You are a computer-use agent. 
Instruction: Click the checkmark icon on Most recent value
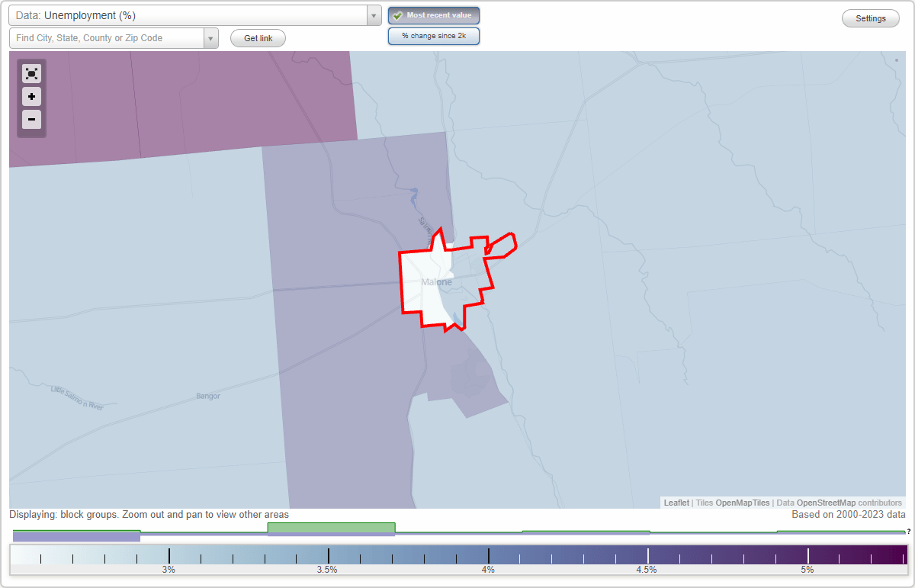tap(398, 15)
